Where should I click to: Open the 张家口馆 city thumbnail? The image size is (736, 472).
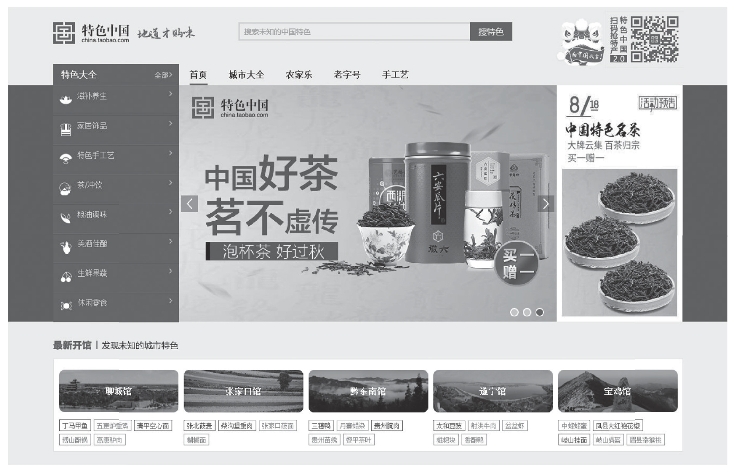(x=243, y=391)
